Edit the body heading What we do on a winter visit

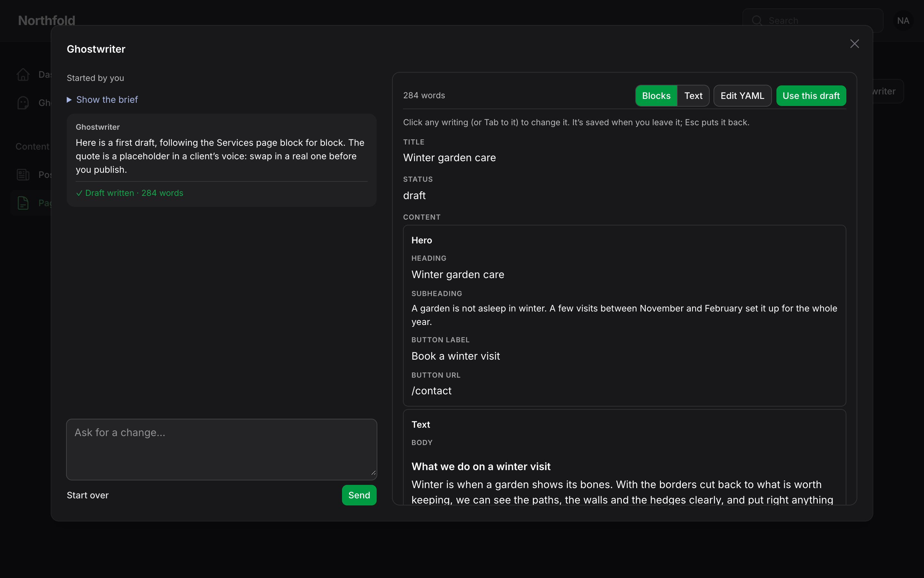pos(481,466)
